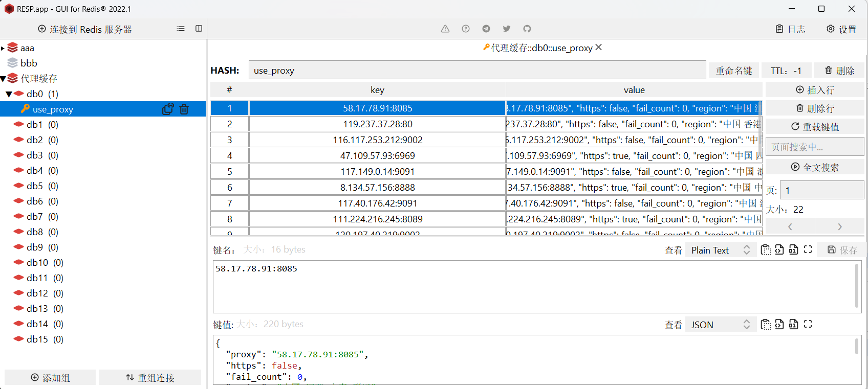This screenshot has height=389, width=868.
Task: Copy key name to clipboard icon
Action: point(766,250)
